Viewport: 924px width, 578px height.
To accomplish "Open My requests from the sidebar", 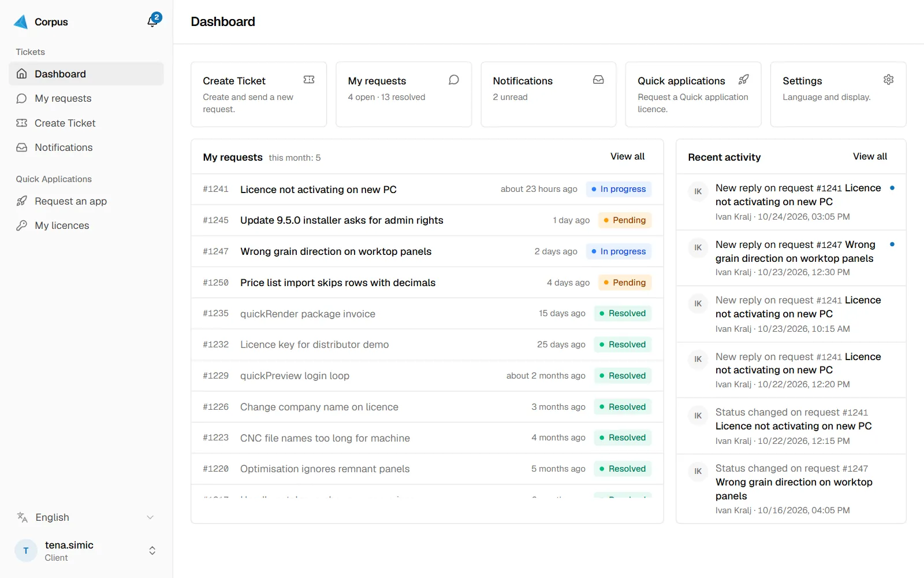I will tap(87, 98).
